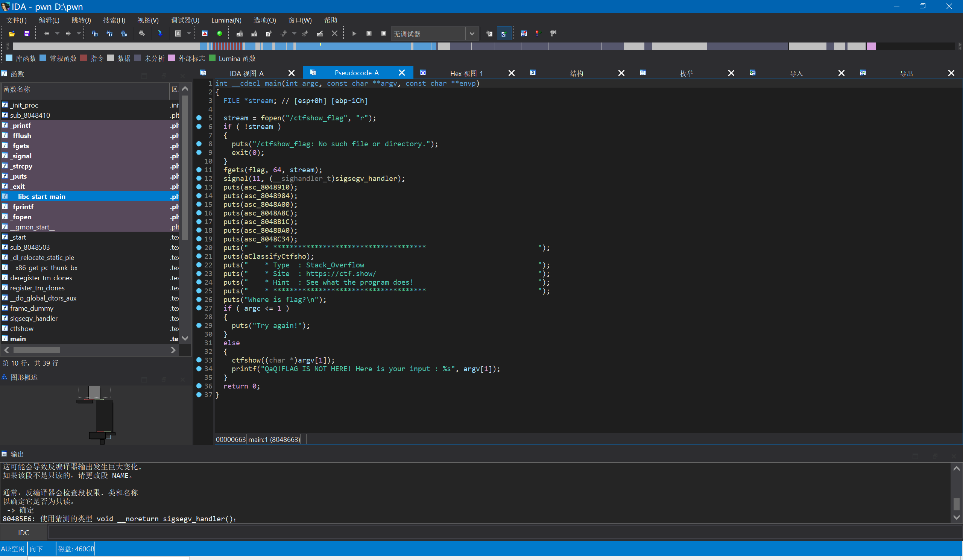Click the start debugger play button
This screenshot has height=560, width=963.
pyautogui.click(x=354, y=33)
